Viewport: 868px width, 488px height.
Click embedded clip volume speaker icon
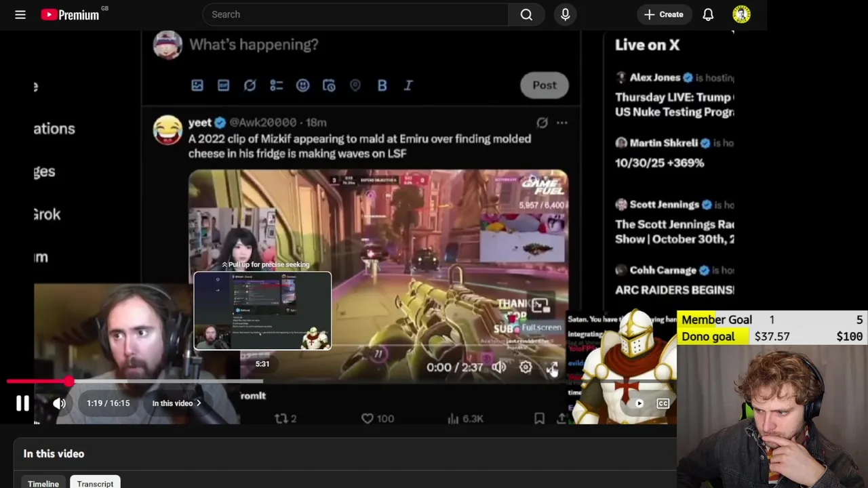(498, 367)
